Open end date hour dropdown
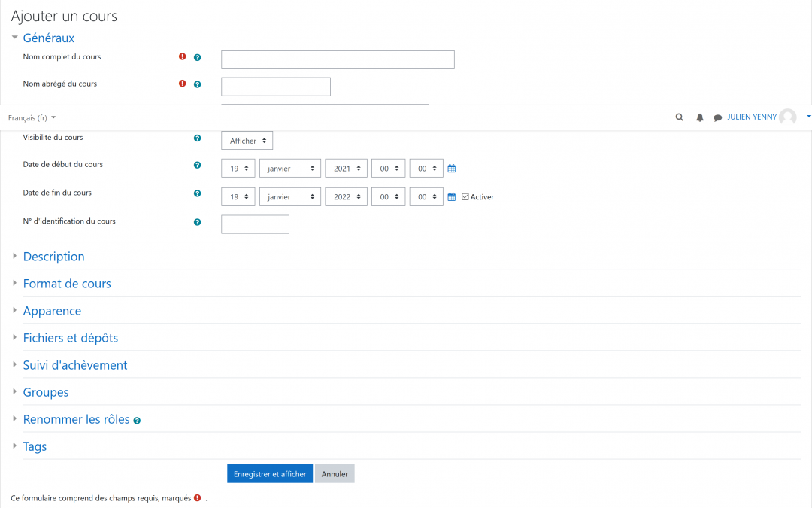 [389, 197]
